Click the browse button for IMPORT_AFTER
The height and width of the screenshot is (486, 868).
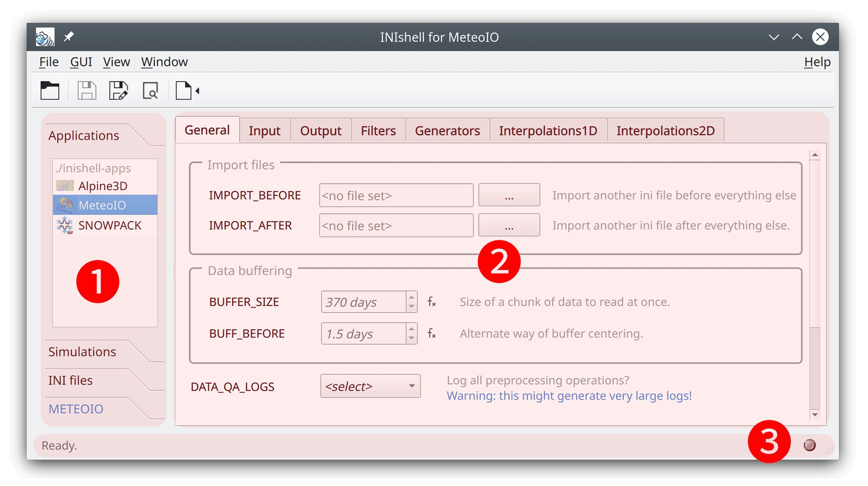tap(509, 225)
